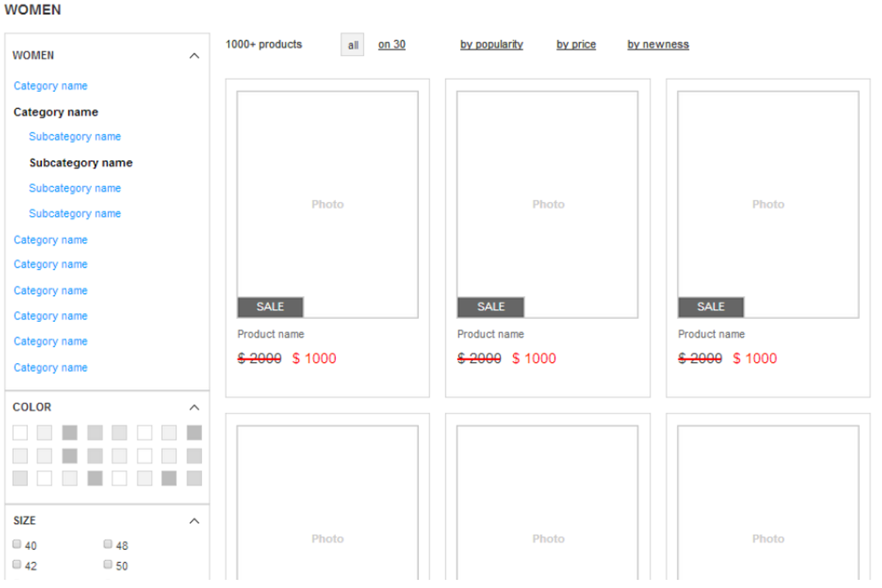The image size is (882, 588).
Task: Click the SALE badge on first product
Action: [x=270, y=306]
